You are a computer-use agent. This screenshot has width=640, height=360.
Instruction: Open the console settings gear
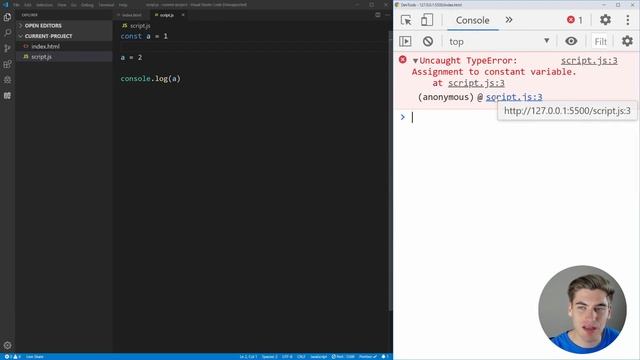click(x=627, y=41)
